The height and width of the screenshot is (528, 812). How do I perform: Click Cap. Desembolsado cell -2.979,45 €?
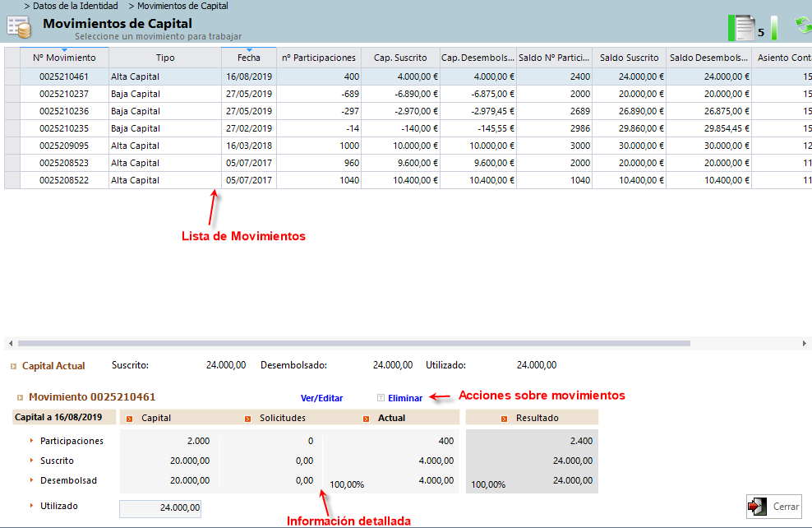pyautogui.click(x=478, y=111)
